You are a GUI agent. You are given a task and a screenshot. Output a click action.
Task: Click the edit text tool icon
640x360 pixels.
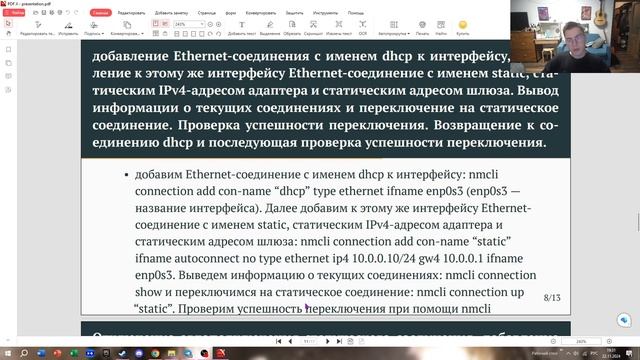pyautogui.click(x=38, y=25)
